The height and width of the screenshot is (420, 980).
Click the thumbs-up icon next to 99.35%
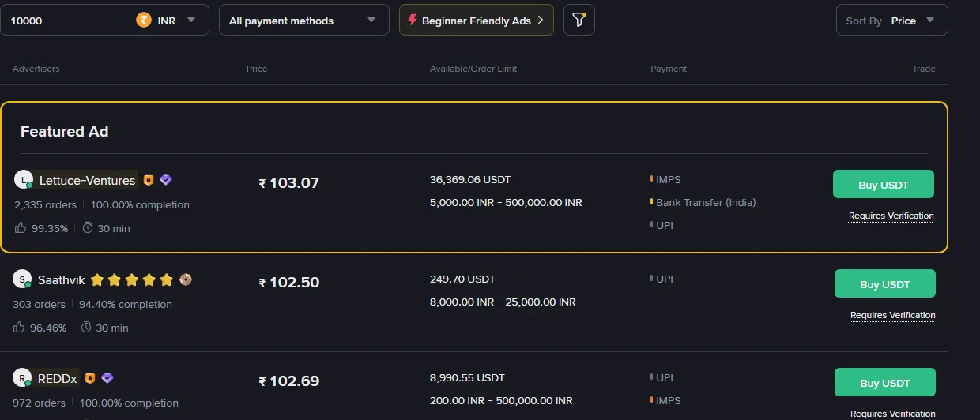(x=21, y=228)
